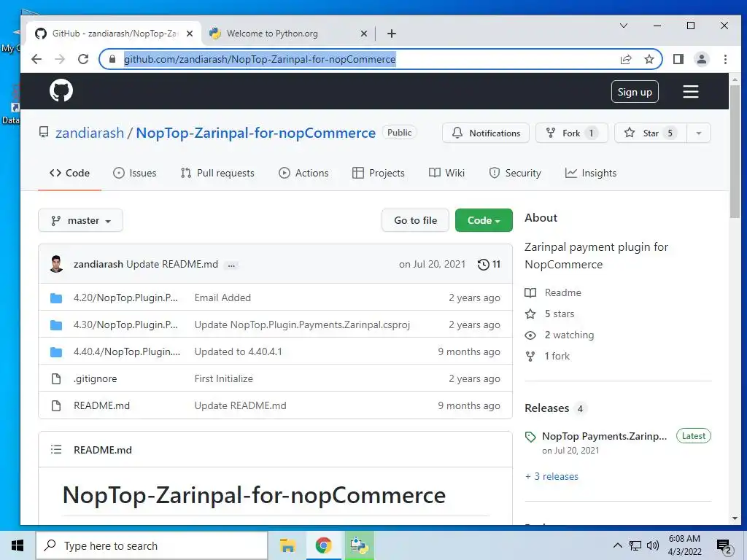747x560 pixels.
Task: Open the Windows Start button
Action: pyautogui.click(x=18, y=545)
